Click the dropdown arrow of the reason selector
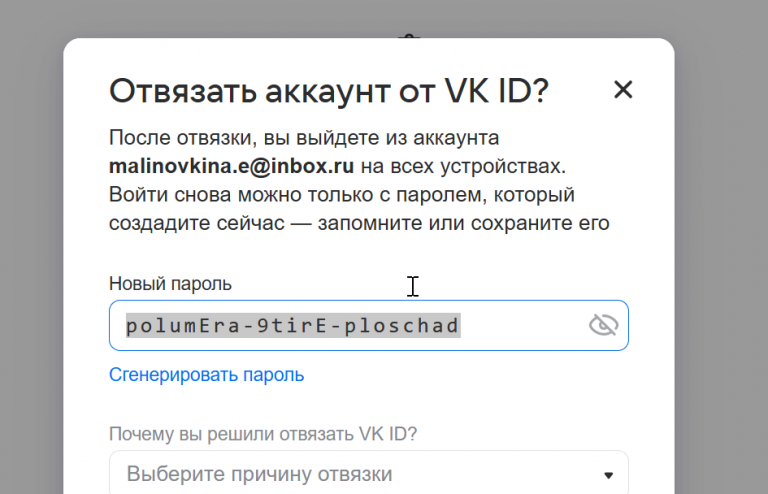 [x=608, y=475]
